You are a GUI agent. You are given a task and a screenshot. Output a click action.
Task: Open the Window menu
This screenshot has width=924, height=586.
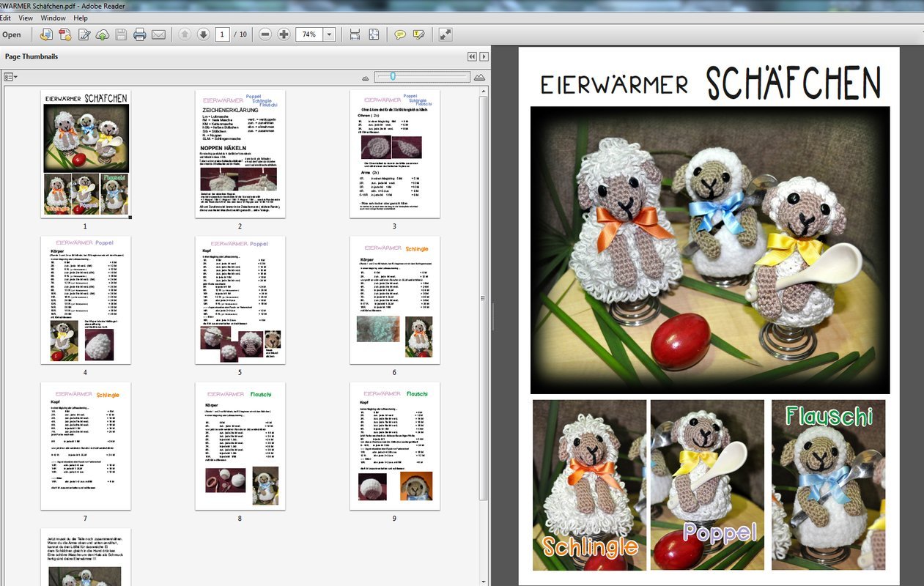tap(53, 18)
